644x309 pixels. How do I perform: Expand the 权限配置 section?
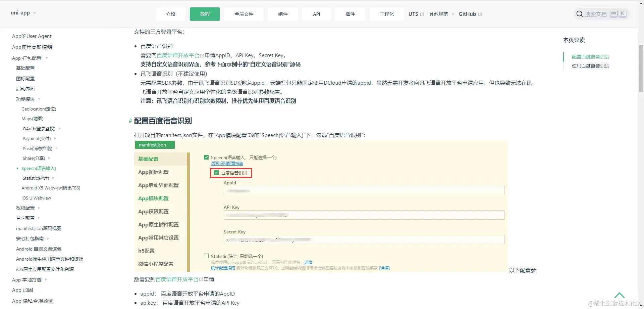pyautogui.click(x=39, y=208)
